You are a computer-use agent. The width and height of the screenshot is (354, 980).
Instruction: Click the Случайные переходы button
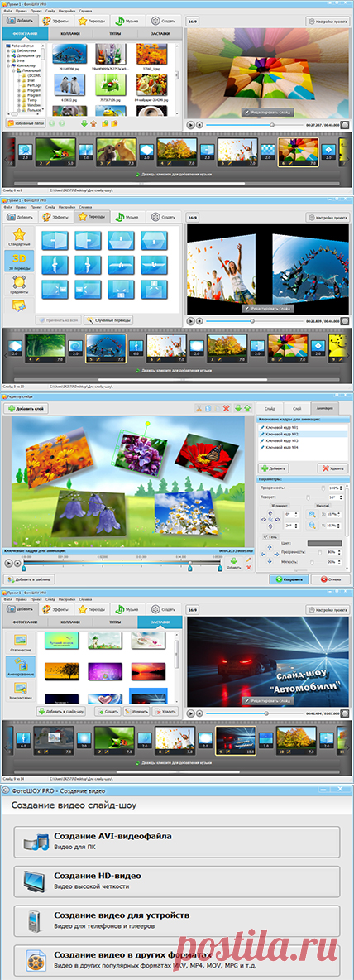point(108,319)
